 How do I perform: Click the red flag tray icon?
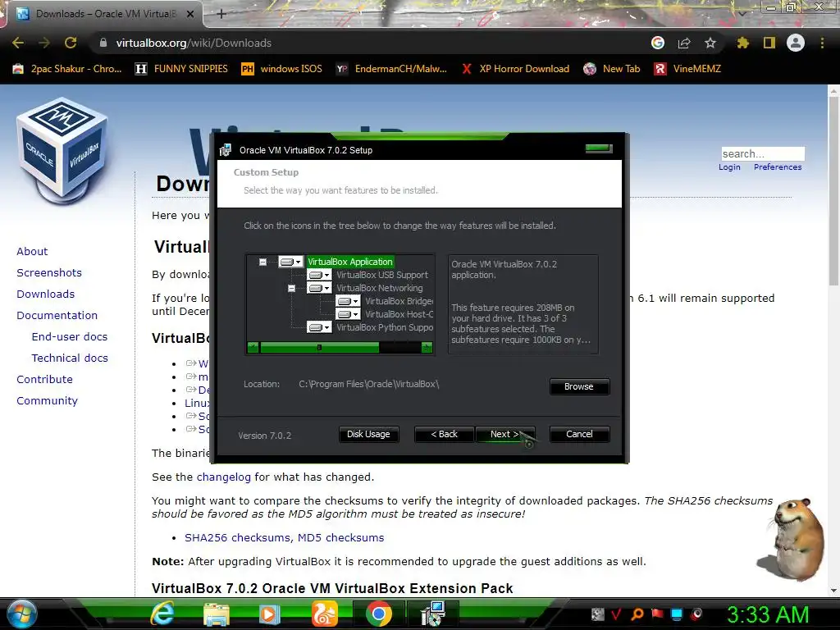pyautogui.click(x=657, y=614)
